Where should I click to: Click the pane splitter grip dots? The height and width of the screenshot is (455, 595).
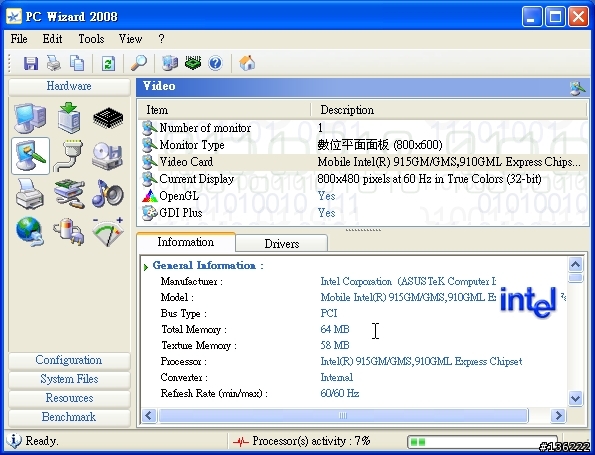[363, 230]
